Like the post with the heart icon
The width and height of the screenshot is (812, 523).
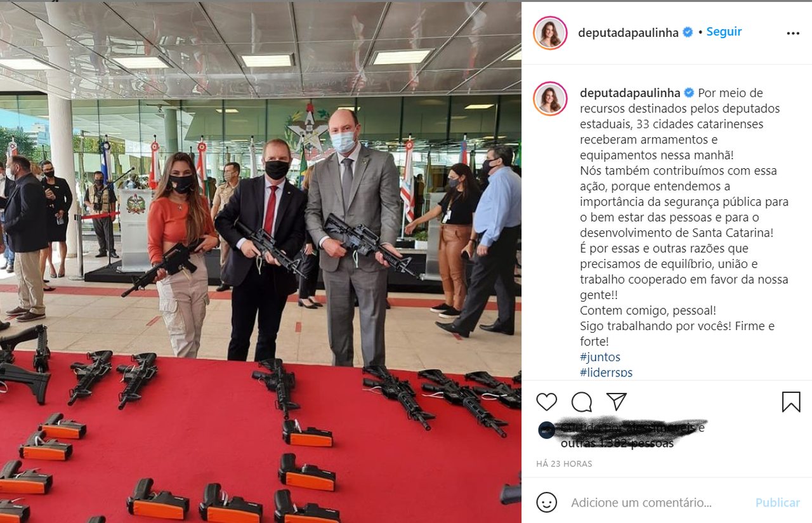(x=546, y=402)
